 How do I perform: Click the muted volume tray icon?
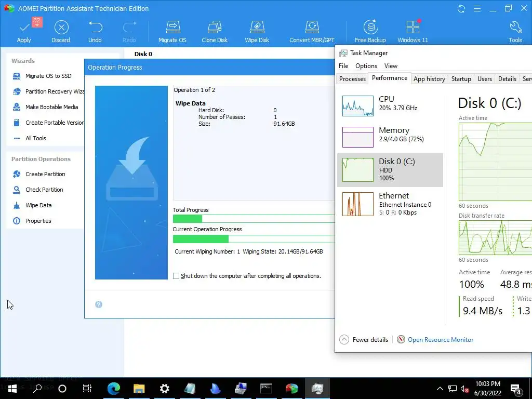point(465,389)
